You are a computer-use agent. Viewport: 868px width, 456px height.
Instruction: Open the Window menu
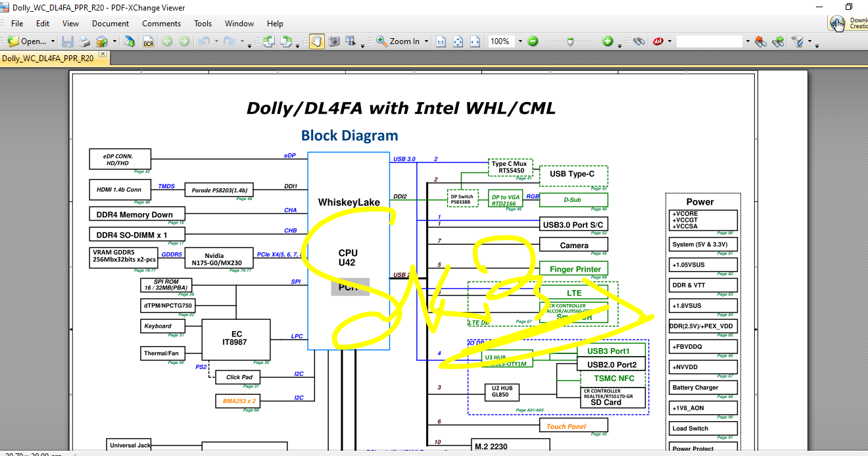pyautogui.click(x=239, y=23)
